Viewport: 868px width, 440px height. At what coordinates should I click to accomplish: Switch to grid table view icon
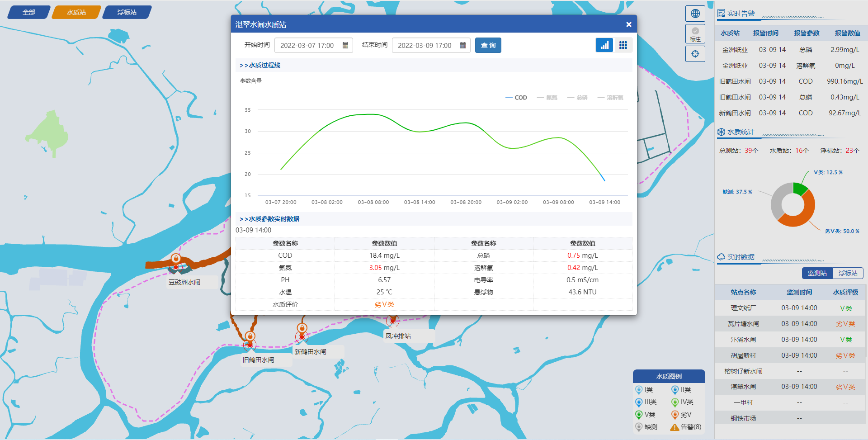pos(623,45)
